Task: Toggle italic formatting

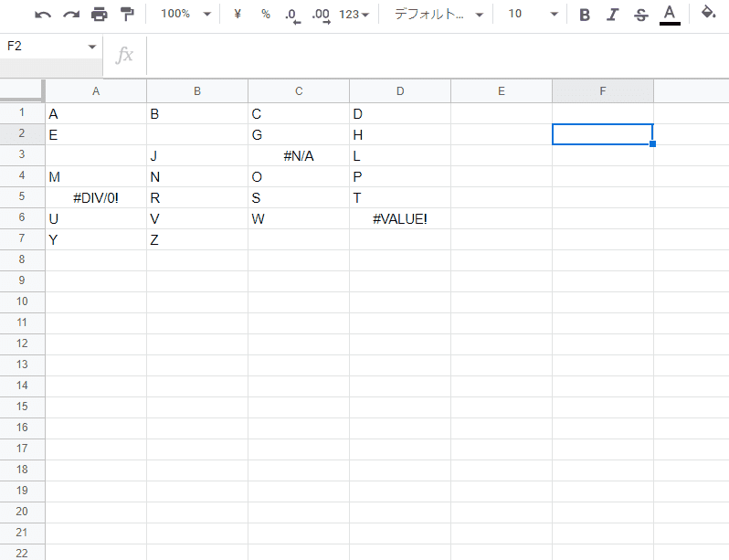Action: (613, 15)
